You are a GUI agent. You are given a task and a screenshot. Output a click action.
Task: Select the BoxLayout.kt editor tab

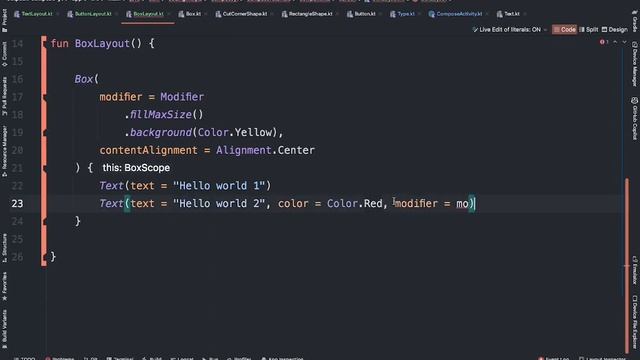(x=148, y=14)
